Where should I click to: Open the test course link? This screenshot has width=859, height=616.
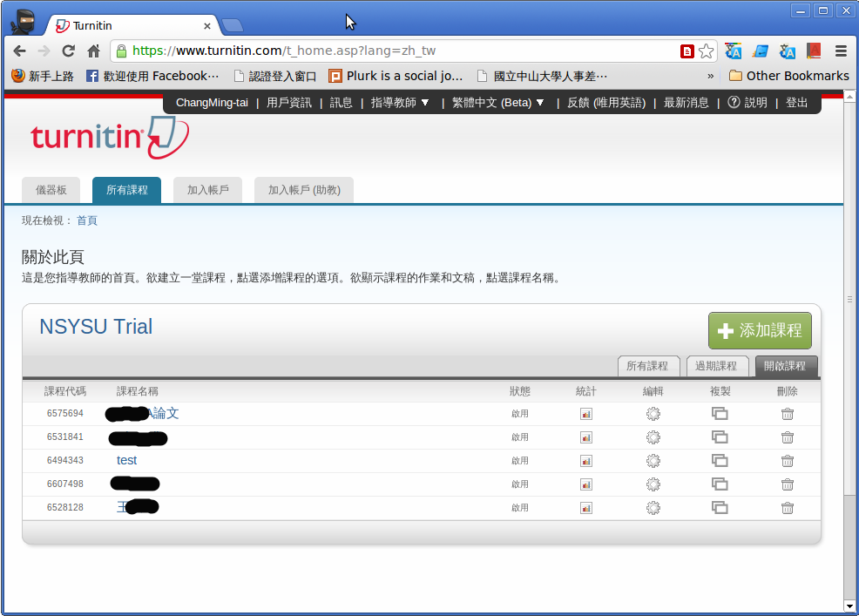point(127,461)
